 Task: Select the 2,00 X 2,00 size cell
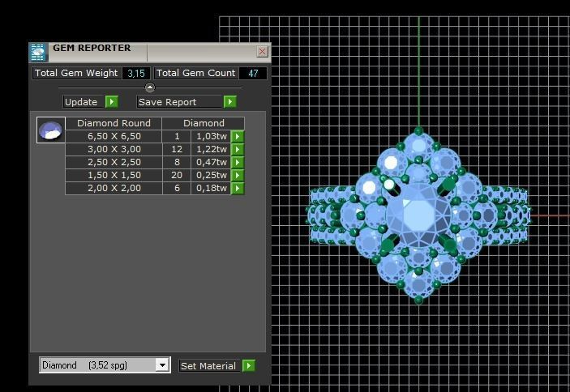click(x=114, y=189)
